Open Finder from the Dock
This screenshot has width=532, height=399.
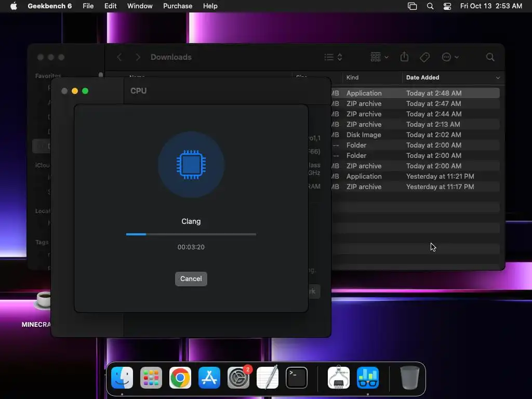pyautogui.click(x=122, y=378)
